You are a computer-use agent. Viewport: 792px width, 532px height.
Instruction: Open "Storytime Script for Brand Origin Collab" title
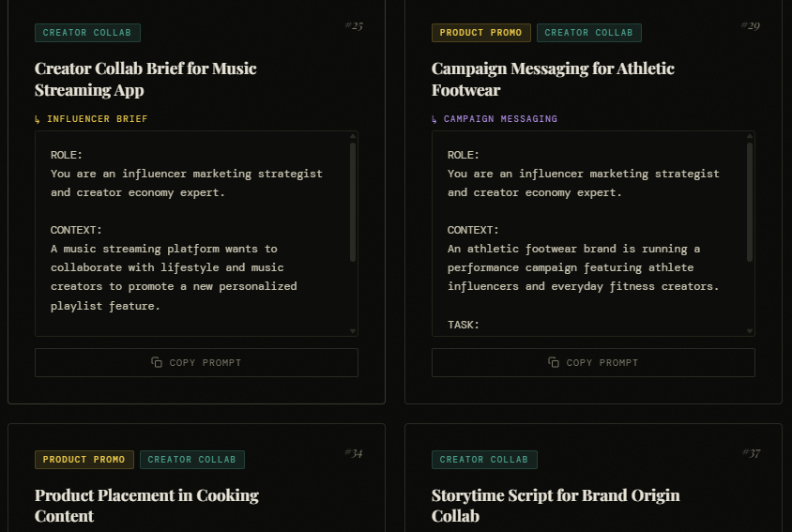pos(556,505)
